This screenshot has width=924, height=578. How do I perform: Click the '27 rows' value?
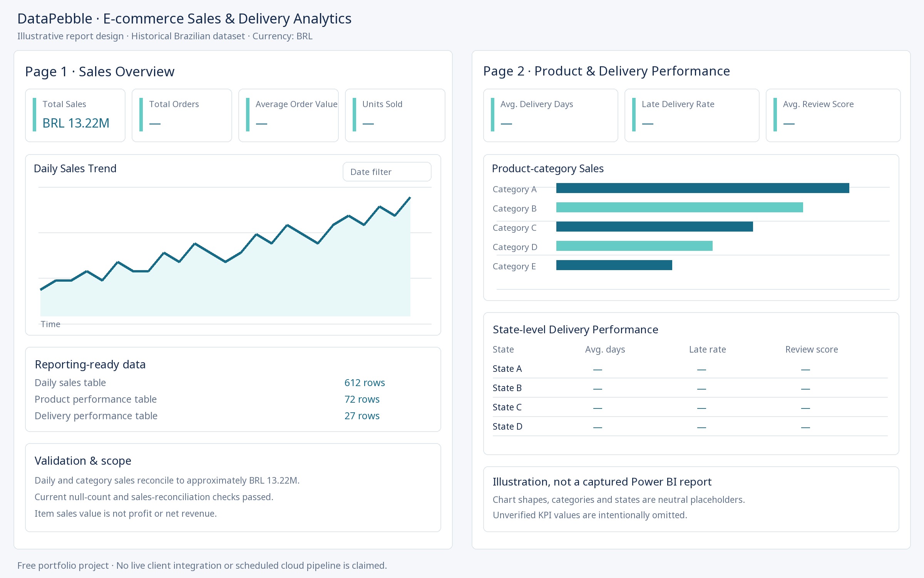coord(362,416)
